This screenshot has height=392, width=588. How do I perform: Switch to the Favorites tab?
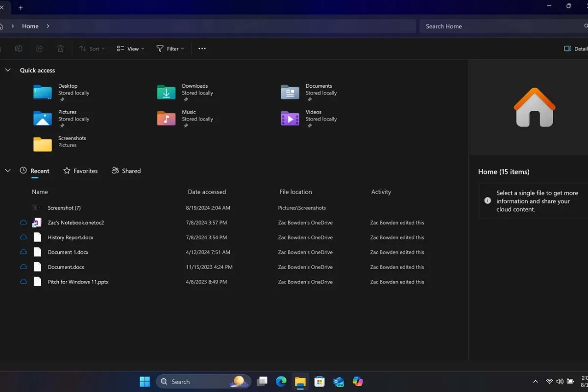tap(80, 171)
